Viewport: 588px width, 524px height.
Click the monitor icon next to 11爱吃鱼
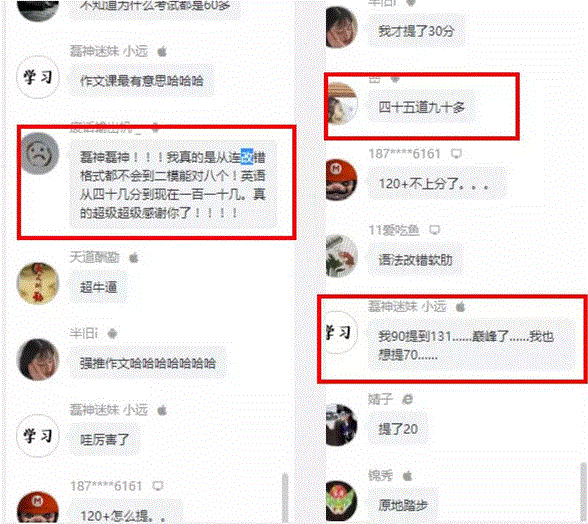tap(435, 230)
